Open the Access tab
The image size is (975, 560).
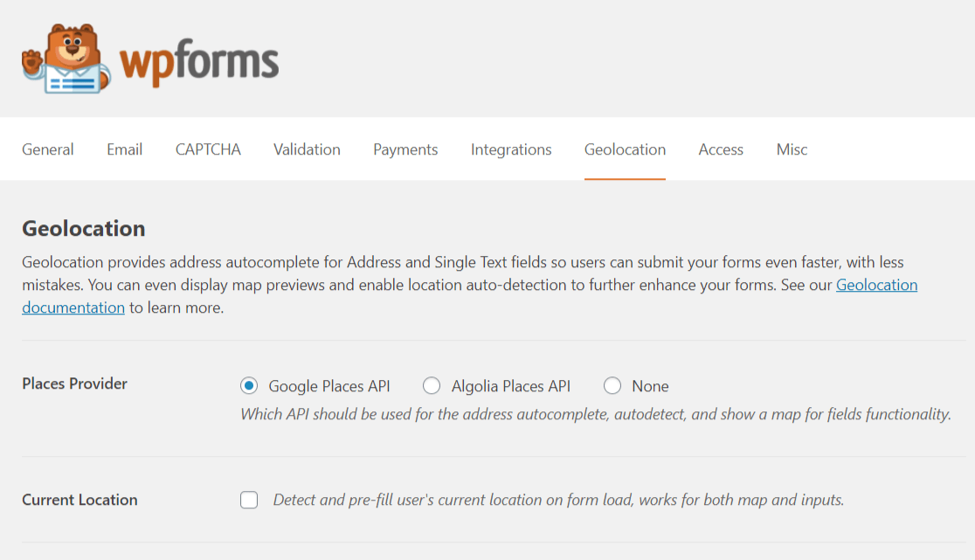click(721, 149)
